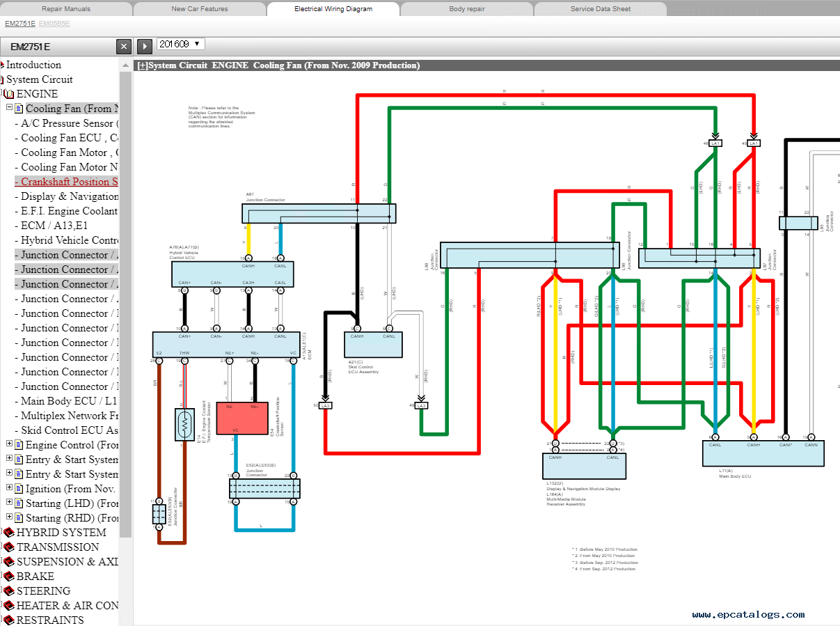Viewport: 840px width, 626px height.
Task: Click the Main Body ECU block
Action: 763,453
